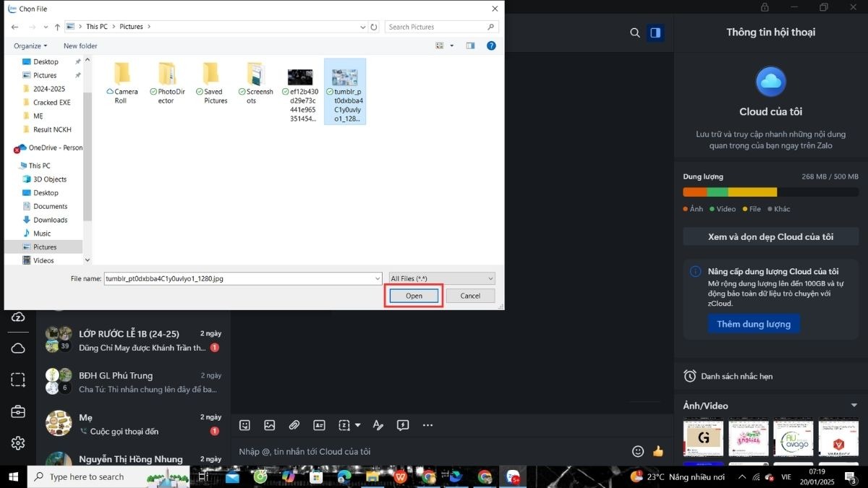Viewport: 868px width, 488px height.
Task: Open My Cloud icon in Zalo left sidebar
Action: point(18,348)
